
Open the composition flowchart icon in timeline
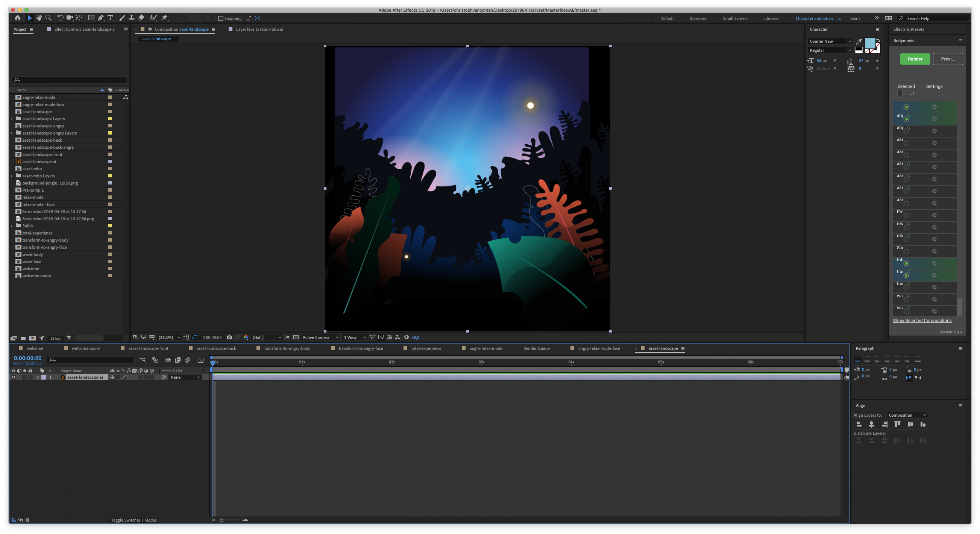click(142, 360)
